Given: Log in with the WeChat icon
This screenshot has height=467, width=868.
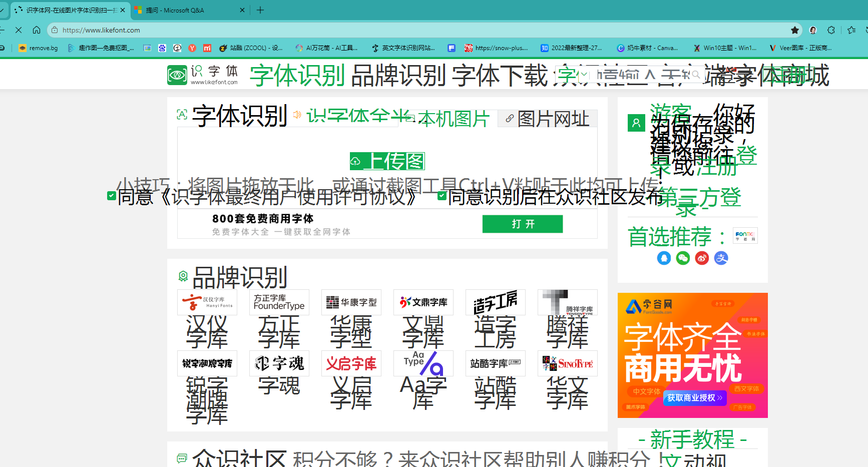Looking at the screenshot, I should point(683,258).
